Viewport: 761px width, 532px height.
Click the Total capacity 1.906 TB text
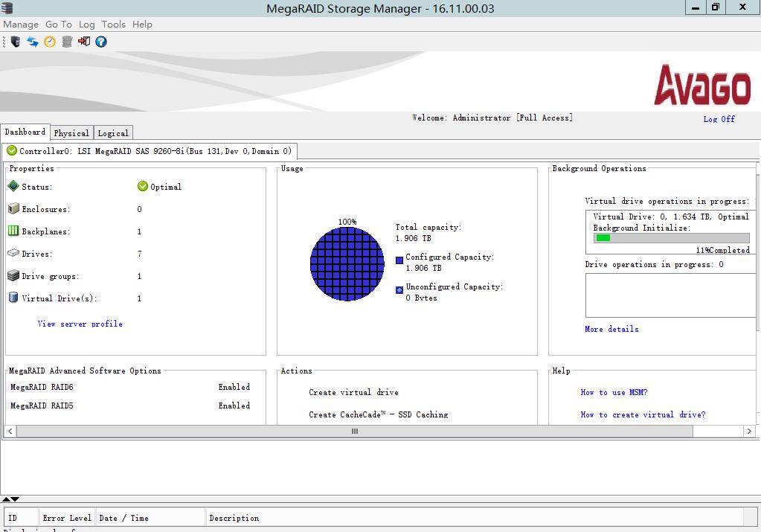click(x=428, y=232)
